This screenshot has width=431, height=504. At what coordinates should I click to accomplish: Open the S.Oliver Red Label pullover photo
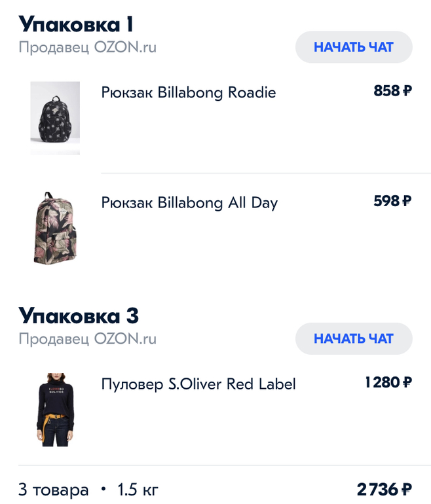55,410
